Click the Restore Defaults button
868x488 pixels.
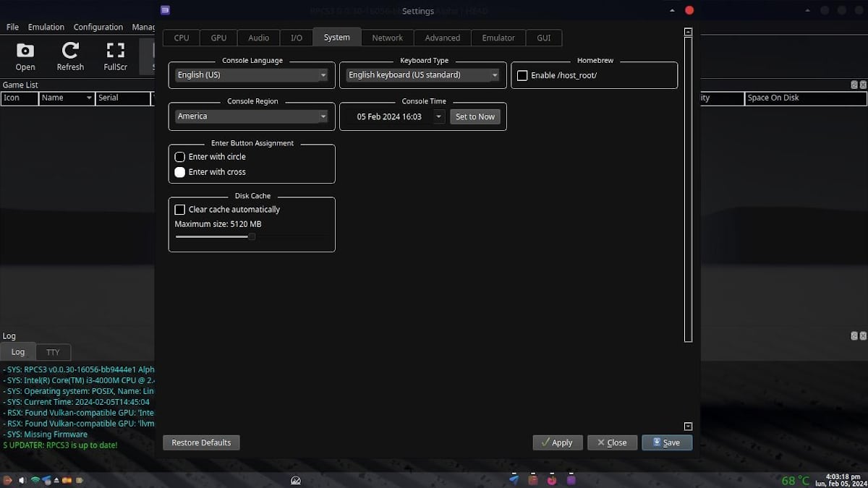pyautogui.click(x=201, y=442)
